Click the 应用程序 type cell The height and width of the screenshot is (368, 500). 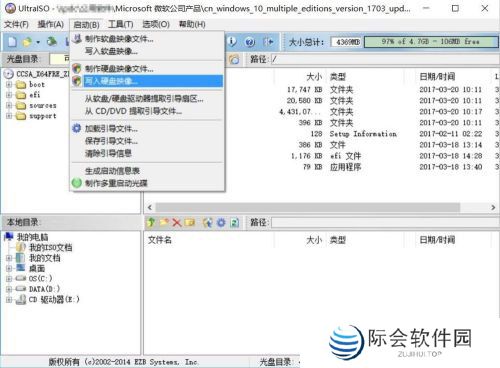click(345, 167)
